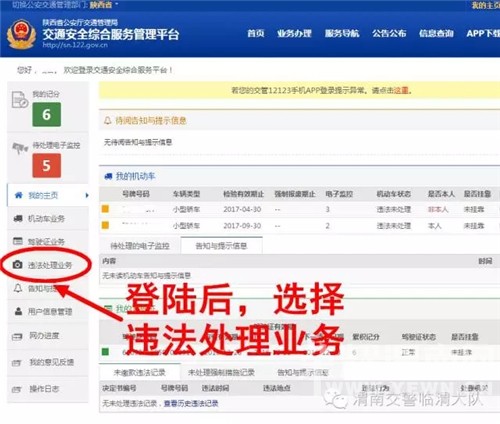
Task: Expand arrow next to 我的主页
Action: coord(87,195)
